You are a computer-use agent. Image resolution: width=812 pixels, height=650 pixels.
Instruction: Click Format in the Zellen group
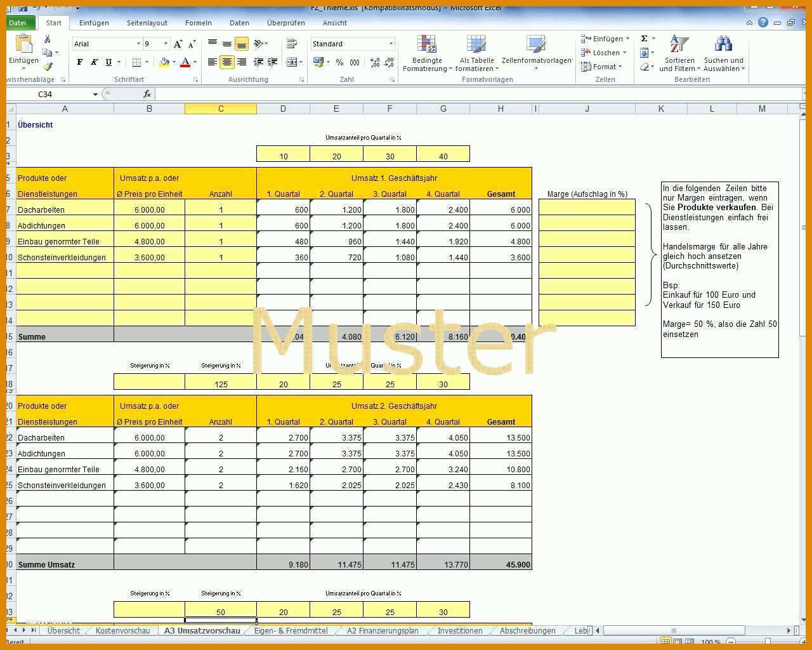tap(601, 67)
